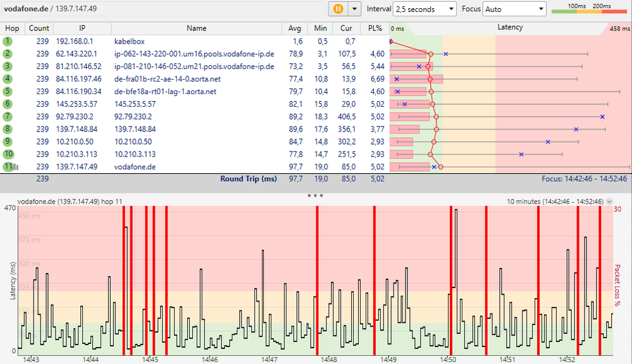Open the Focus Auto dropdown
The image size is (632, 364).
(x=514, y=9)
